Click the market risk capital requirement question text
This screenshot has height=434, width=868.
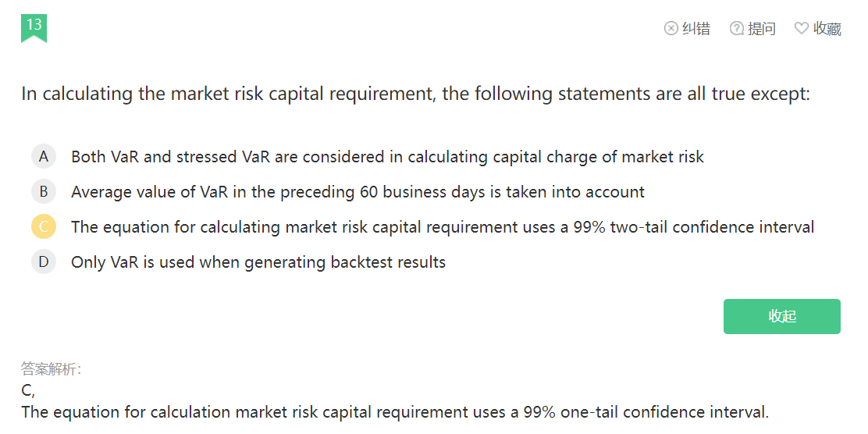click(415, 94)
